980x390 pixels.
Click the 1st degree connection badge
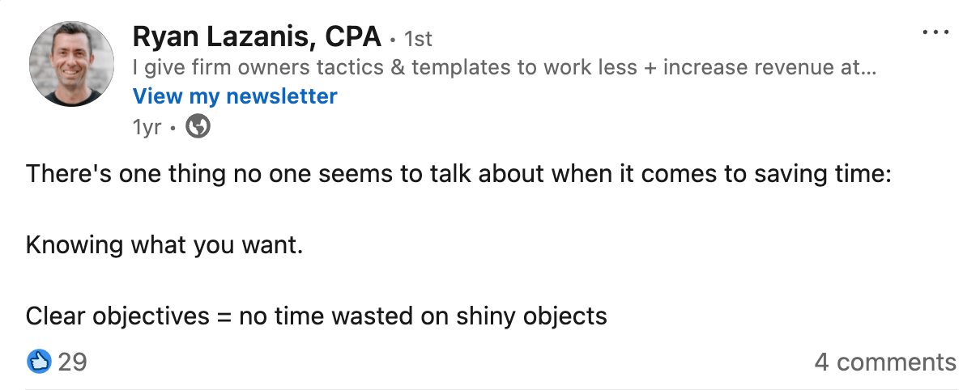tap(419, 39)
